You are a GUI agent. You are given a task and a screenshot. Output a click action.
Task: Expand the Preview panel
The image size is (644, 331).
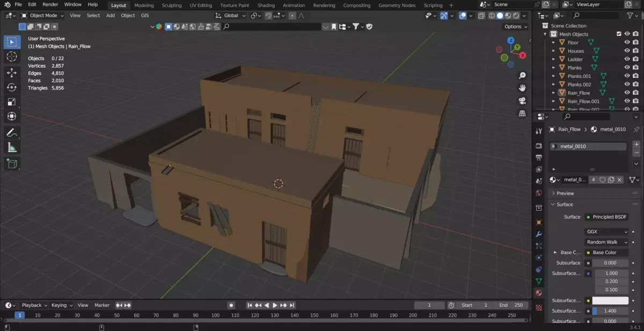click(x=565, y=193)
